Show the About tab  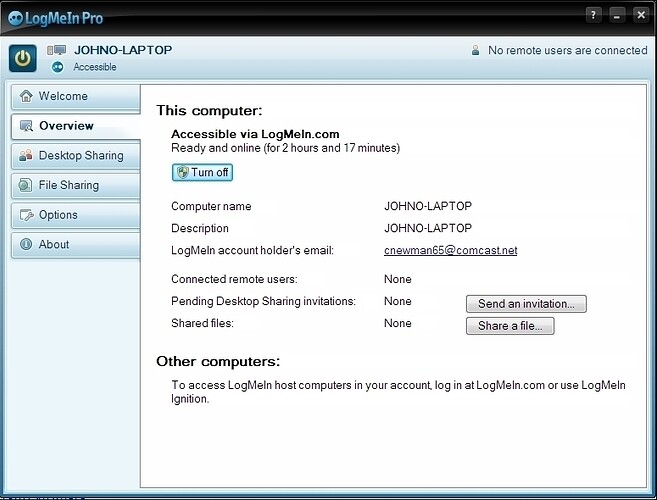coord(76,245)
